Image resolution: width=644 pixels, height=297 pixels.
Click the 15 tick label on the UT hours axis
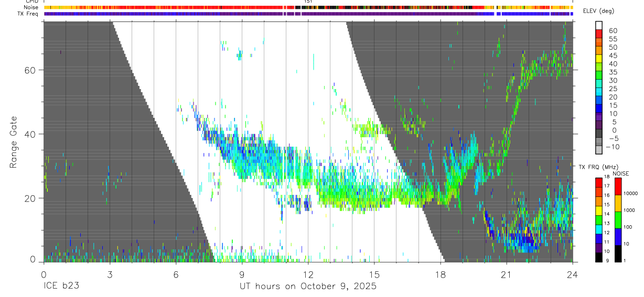(x=374, y=274)
